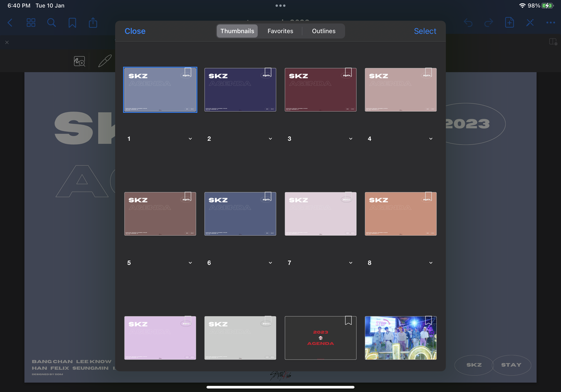Open the lilac SKZ agenda thumbnail
Viewport: 561px width, 392px height.
(160, 338)
